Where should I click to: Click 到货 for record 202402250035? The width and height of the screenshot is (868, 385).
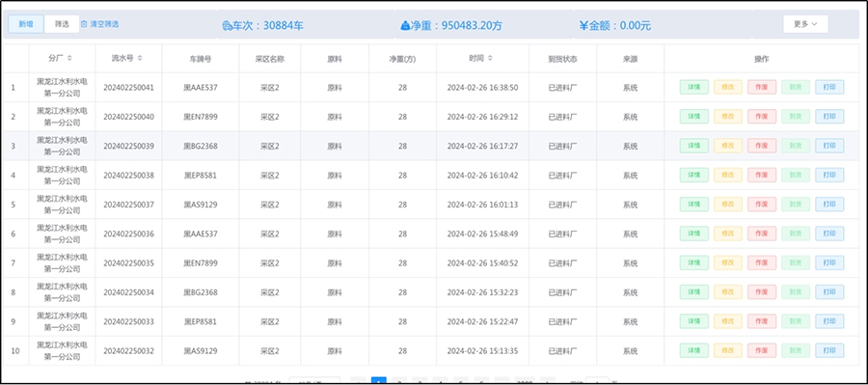click(x=796, y=263)
